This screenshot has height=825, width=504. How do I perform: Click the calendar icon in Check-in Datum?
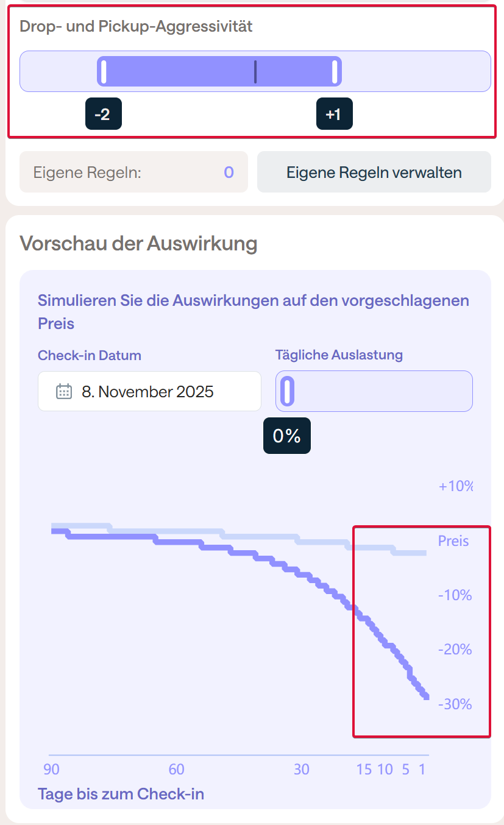click(x=64, y=391)
